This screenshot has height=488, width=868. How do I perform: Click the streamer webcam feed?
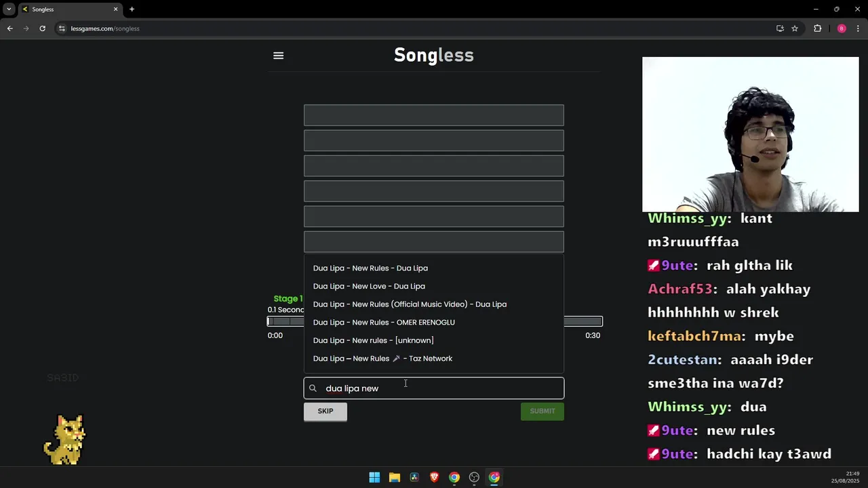(x=750, y=134)
